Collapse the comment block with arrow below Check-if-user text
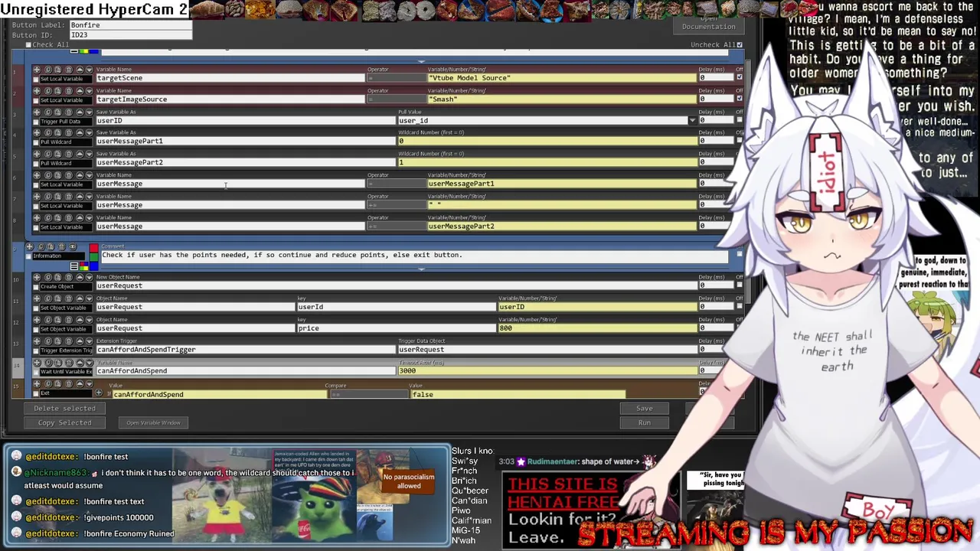The height and width of the screenshot is (551, 980). coord(422,269)
